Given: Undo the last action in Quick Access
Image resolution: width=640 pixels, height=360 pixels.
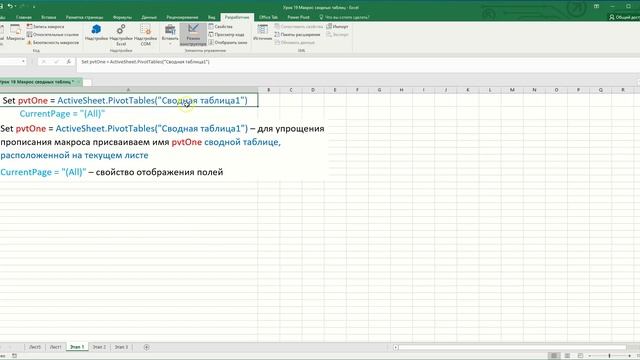Looking at the screenshot, I should click(11, 7).
